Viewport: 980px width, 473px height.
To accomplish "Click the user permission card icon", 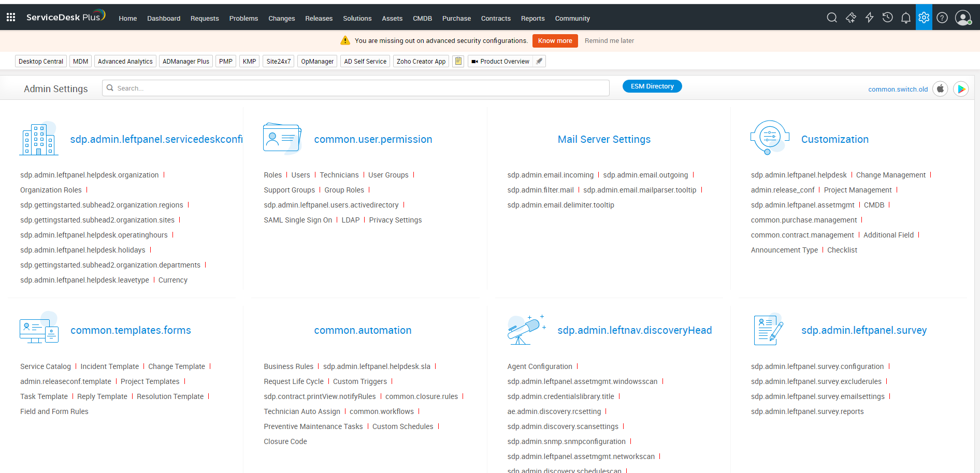I will click(282, 139).
